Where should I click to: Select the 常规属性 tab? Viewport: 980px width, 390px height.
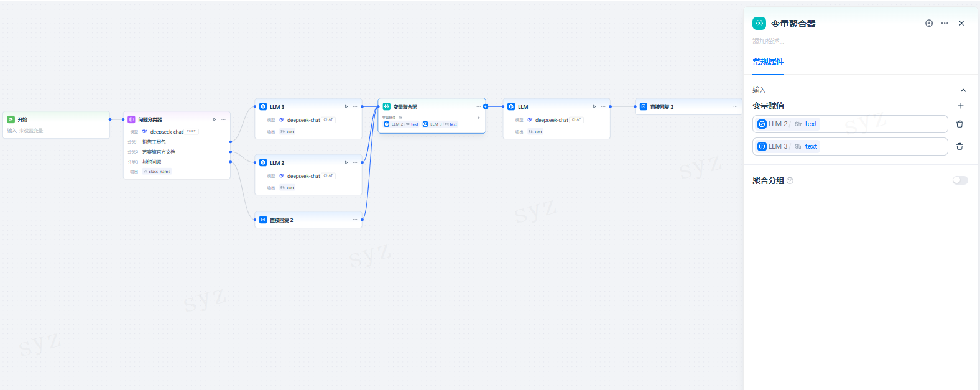click(768, 62)
